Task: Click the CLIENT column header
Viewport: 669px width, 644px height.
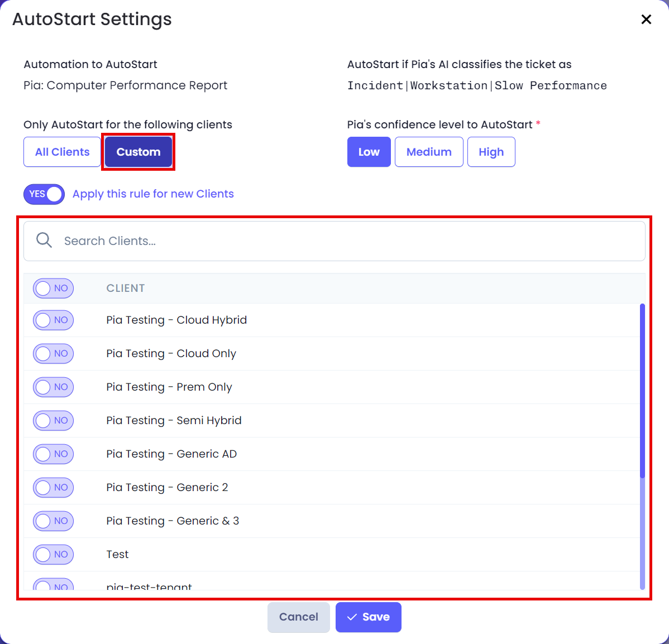Action: (126, 289)
